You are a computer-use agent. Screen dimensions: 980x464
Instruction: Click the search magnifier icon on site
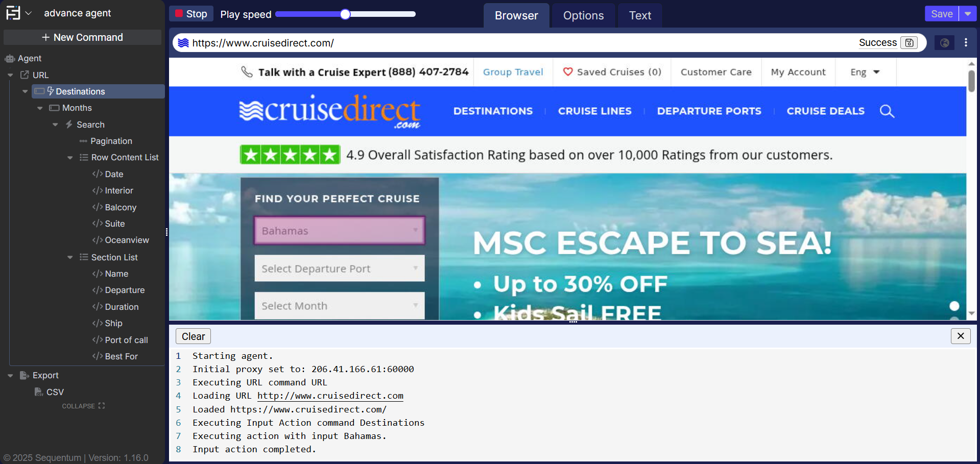887,111
